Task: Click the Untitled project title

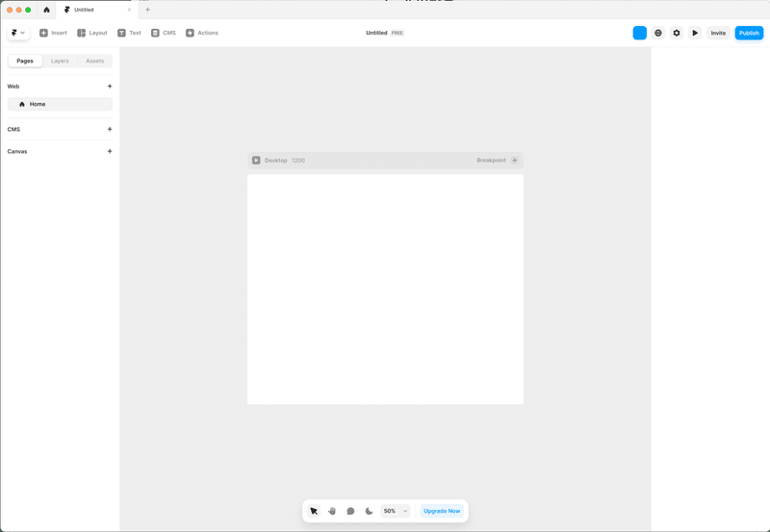Action: point(376,33)
